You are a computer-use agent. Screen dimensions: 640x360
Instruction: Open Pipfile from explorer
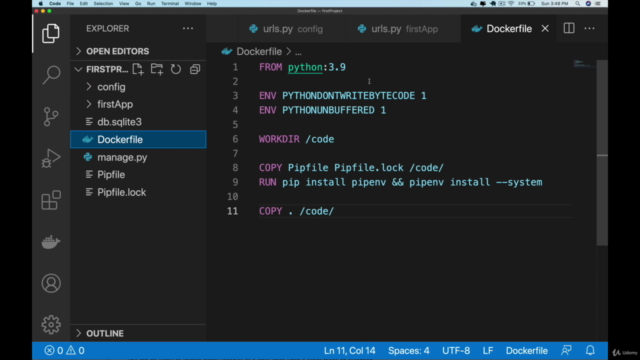[x=138, y=175]
